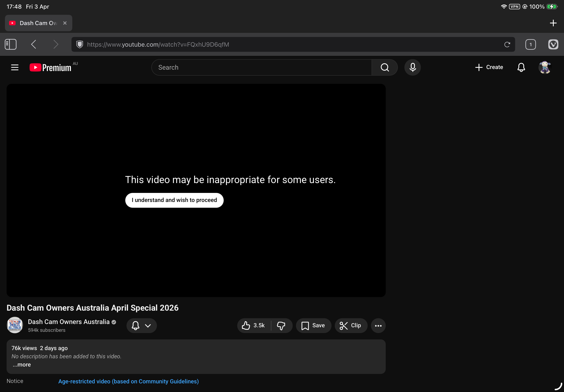This screenshot has height=392, width=564.
Task: Open the account avatar menu
Action: [x=545, y=67]
